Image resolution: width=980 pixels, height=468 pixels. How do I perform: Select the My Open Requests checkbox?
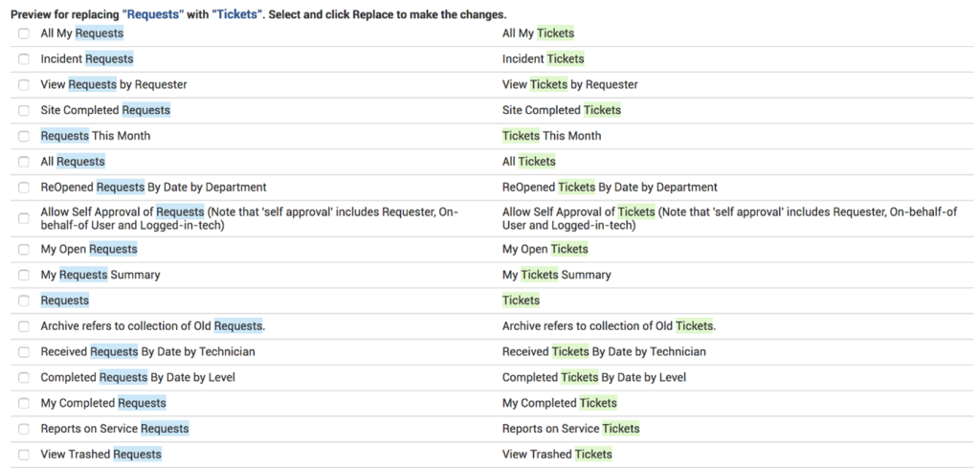click(x=24, y=250)
